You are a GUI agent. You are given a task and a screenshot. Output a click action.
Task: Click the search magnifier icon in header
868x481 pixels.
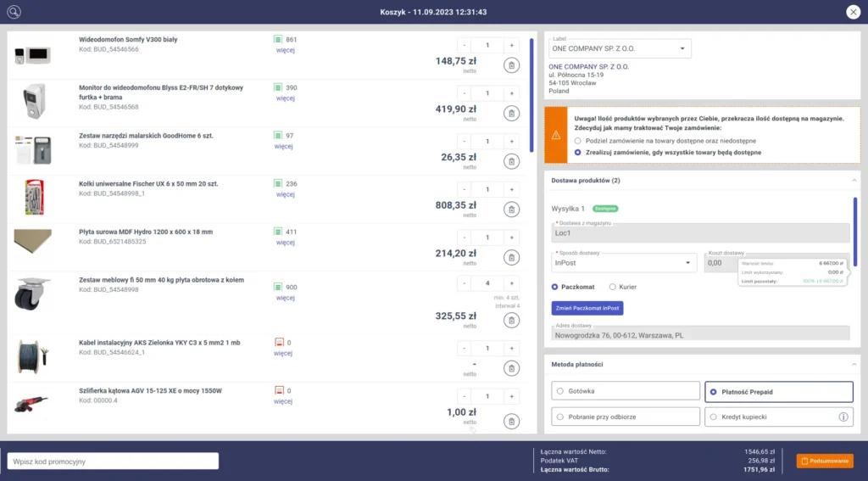point(14,12)
